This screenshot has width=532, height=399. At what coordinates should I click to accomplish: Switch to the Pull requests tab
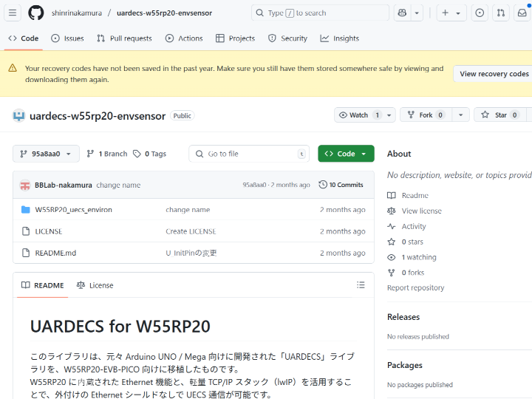click(x=124, y=38)
